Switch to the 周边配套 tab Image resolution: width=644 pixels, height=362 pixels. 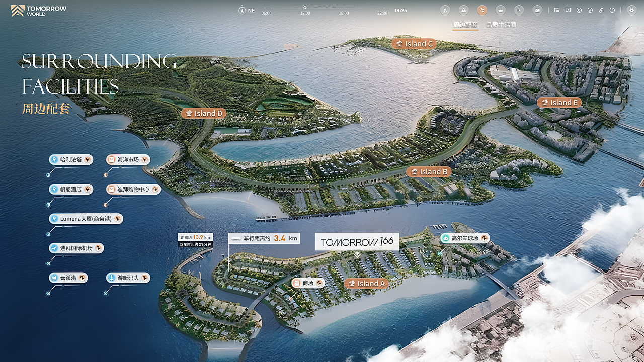[465, 25]
